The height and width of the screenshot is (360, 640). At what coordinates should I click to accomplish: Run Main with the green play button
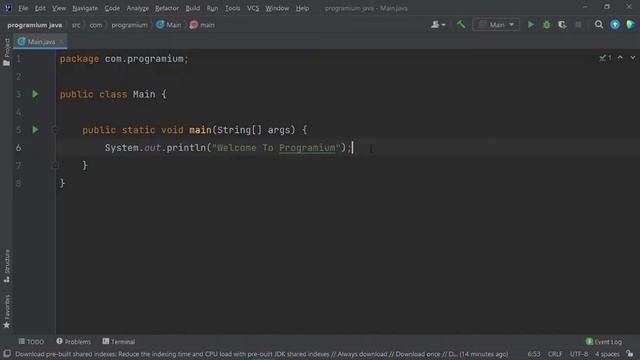pyautogui.click(x=531, y=24)
